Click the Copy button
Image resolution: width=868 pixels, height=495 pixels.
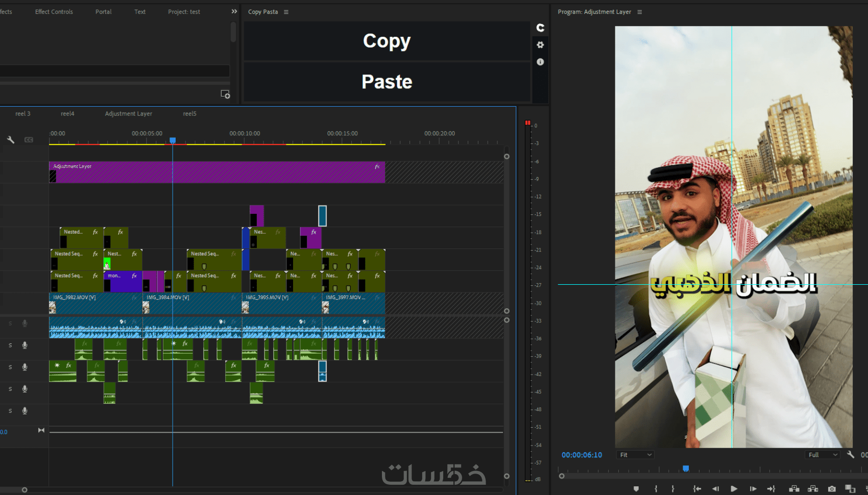(387, 41)
